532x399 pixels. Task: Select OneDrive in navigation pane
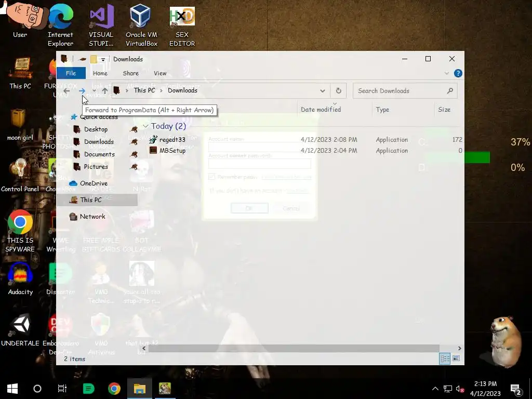(94, 183)
